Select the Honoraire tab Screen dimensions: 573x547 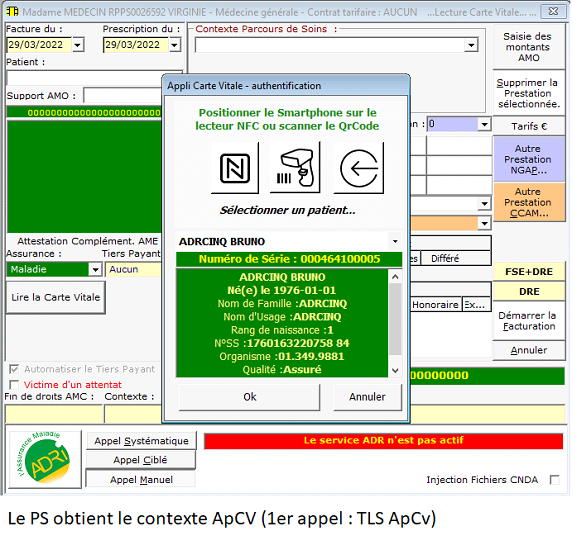pos(435,305)
